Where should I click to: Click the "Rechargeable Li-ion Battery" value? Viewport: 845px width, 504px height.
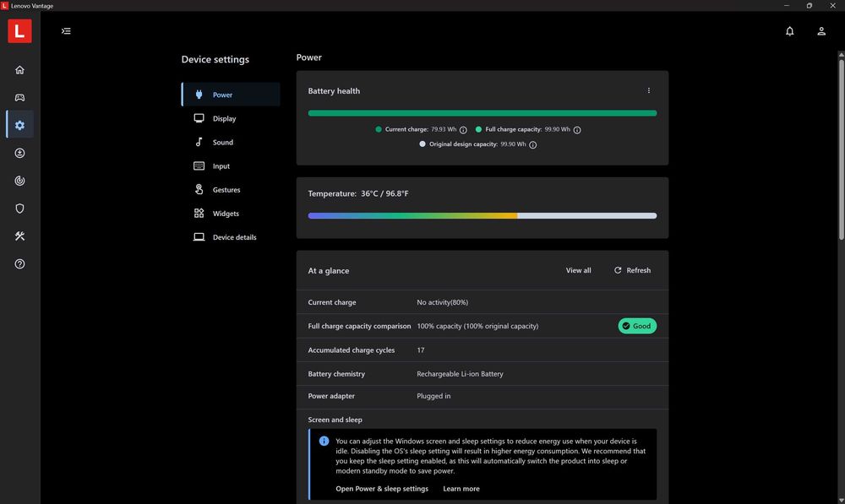pos(460,374)
